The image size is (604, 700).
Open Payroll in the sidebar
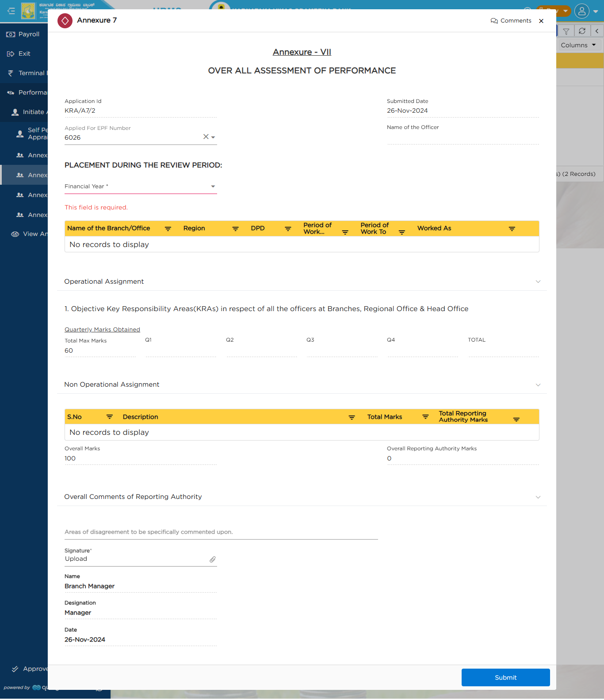[x=24, y=34]
